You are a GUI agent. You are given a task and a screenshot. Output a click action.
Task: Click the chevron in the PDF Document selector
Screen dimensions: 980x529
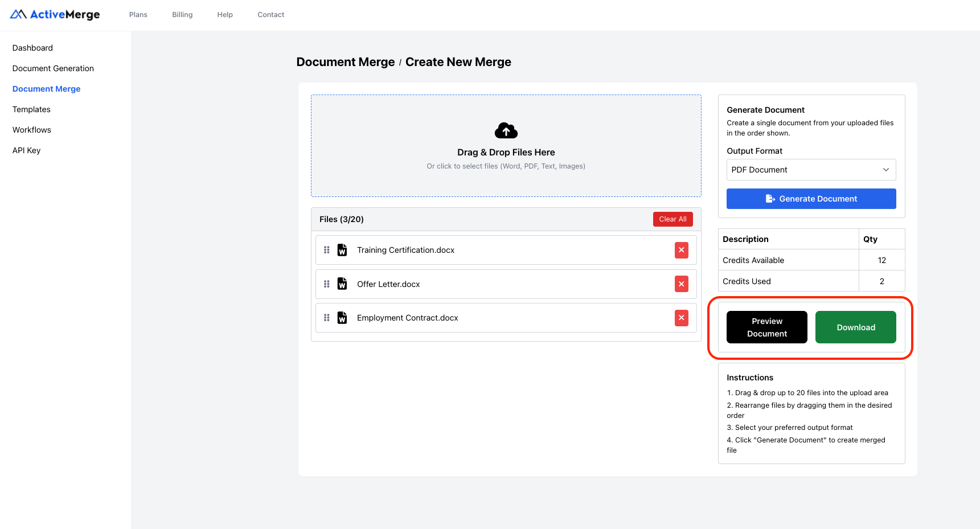coord(886,169)
